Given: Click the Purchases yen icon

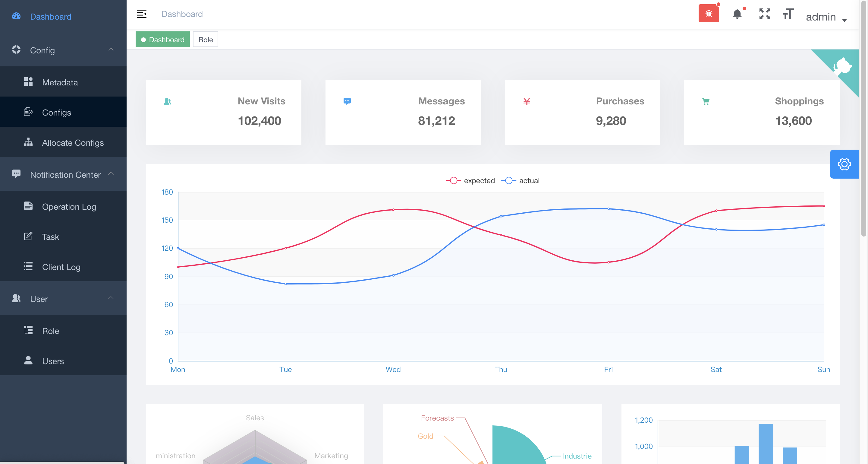Looking at the screenshot, I should 526,101.
